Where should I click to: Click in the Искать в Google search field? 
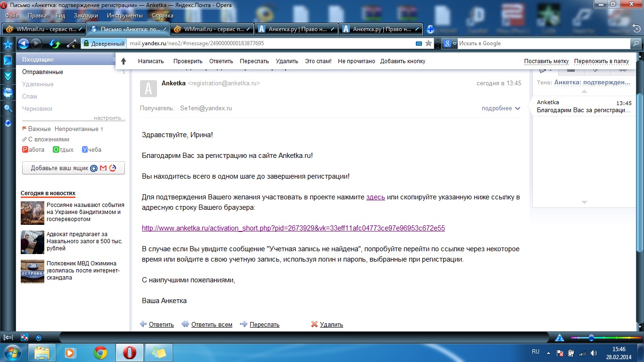(544, 43)
